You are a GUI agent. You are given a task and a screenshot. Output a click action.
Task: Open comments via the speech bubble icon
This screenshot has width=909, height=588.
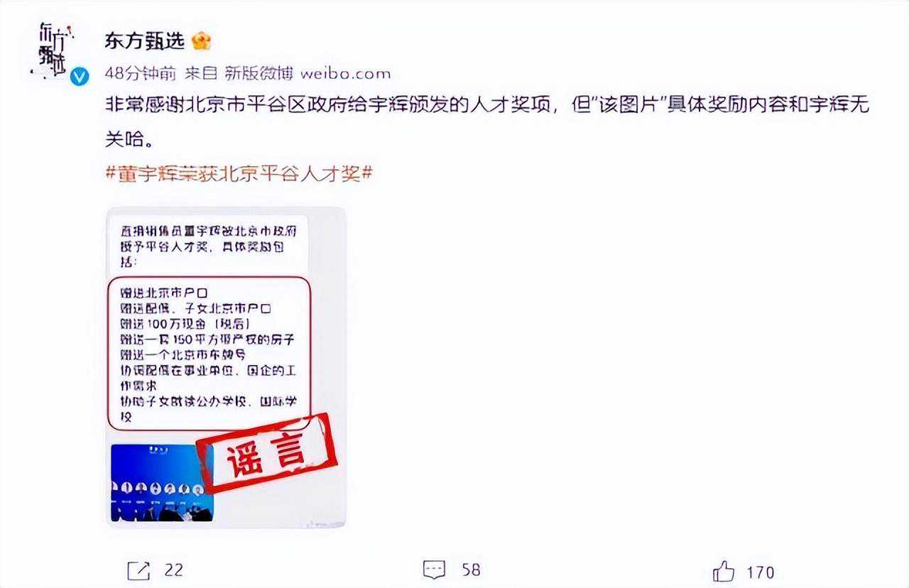pos(434,570)
